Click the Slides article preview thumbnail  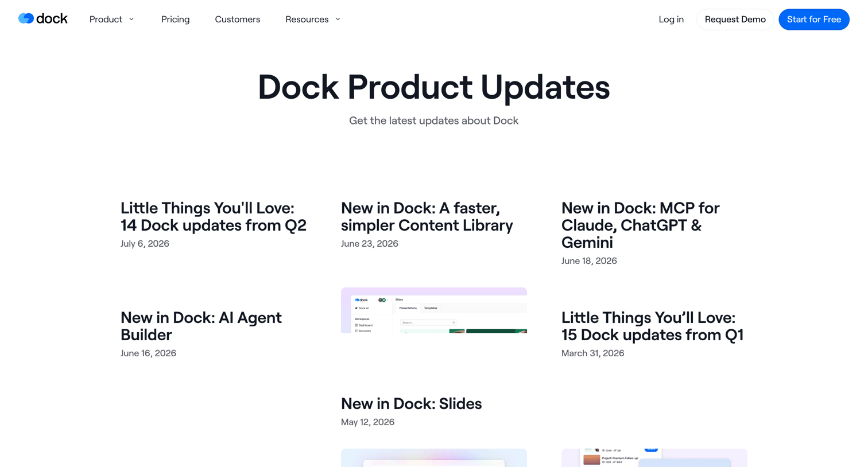point(433,310)
